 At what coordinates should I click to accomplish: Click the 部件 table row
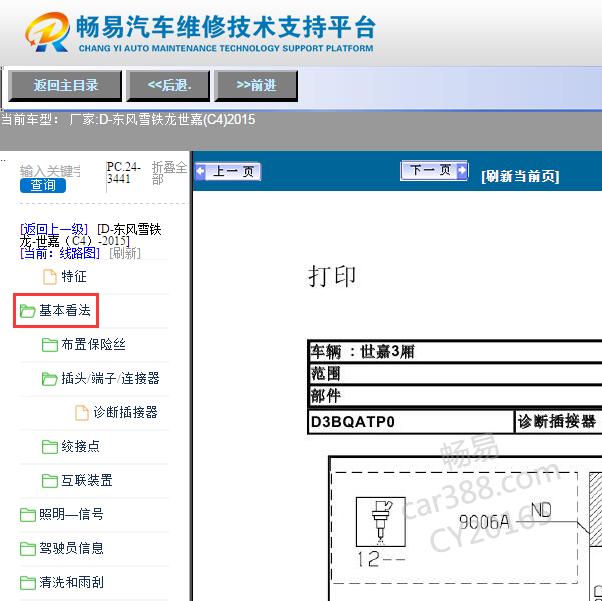click(x=455, y=396)
